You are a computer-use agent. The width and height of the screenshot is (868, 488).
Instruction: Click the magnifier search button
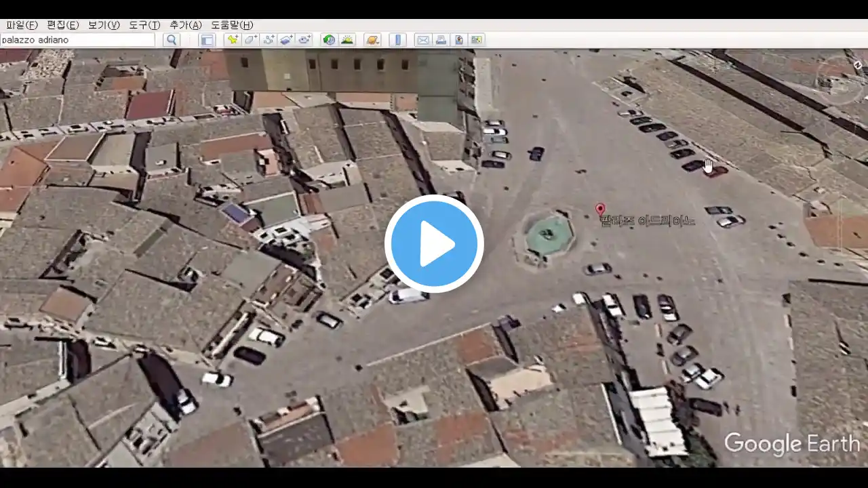[172, 40]
